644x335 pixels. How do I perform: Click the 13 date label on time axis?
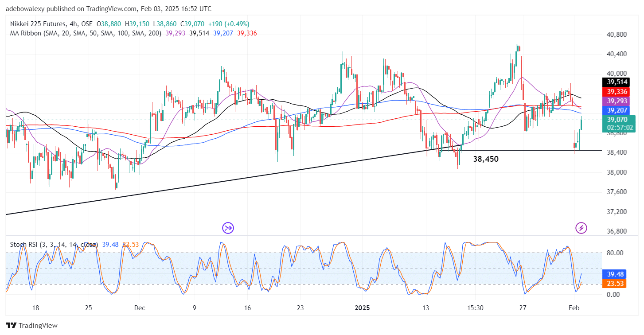[426, 308]
